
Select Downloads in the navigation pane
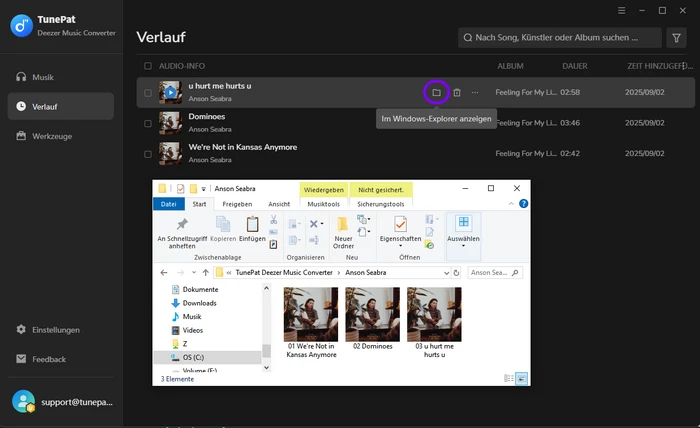[x=194, y=303]
